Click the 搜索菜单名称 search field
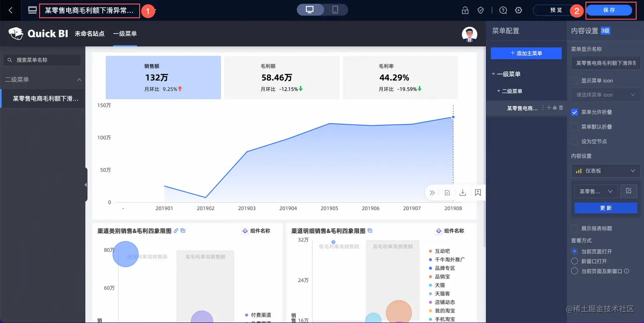This screenshot has height=323, width=644. click(x=42, y=60)
